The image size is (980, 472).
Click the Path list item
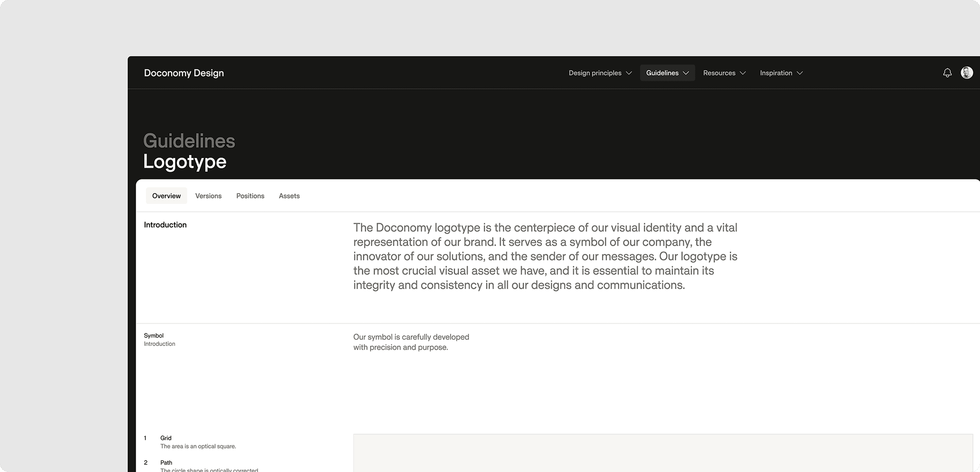tap(166, 463)
